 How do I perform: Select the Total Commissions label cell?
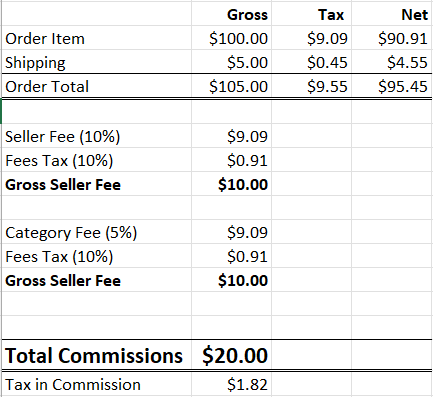pos(97,355)
